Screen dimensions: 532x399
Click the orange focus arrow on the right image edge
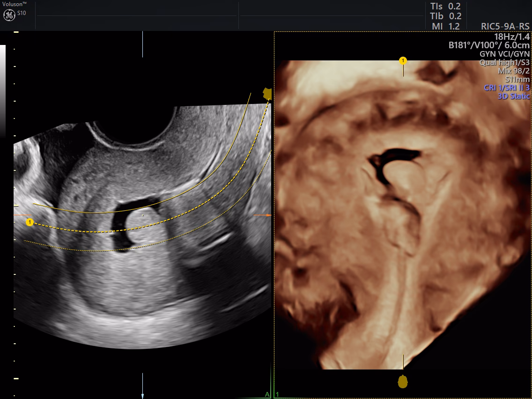pos(266,215)
